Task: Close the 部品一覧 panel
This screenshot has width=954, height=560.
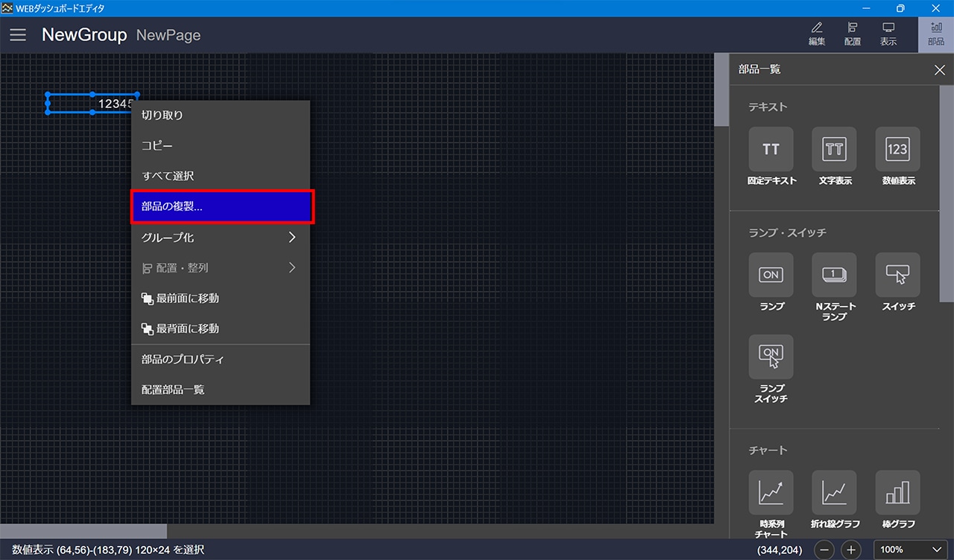Action: click(939, 70)
